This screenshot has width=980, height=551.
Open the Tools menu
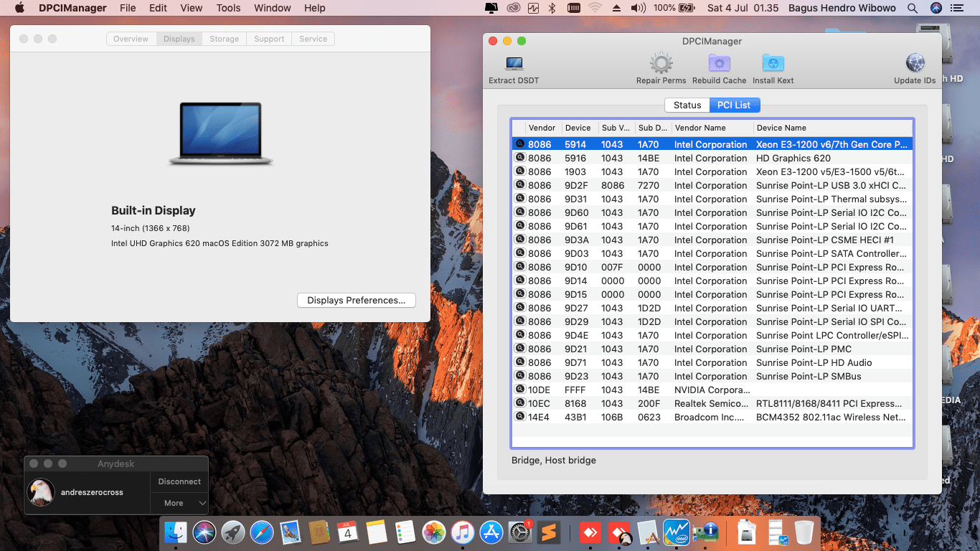pyautogui.click(x=228, y=8)
